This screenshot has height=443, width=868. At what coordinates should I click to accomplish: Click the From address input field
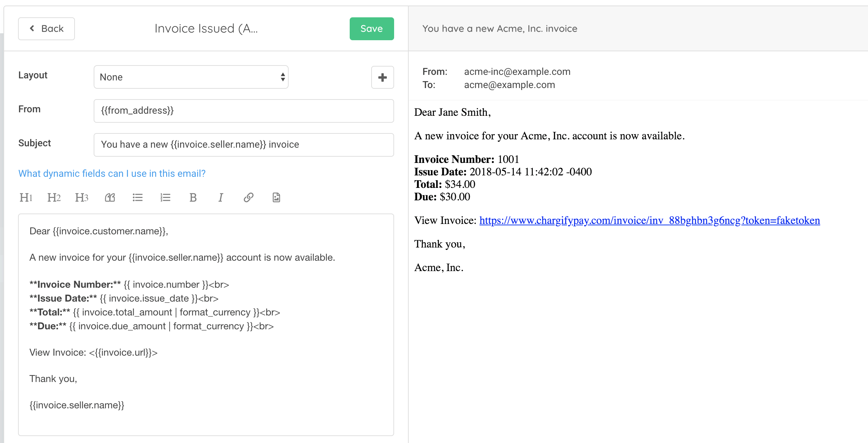(244, 111)
